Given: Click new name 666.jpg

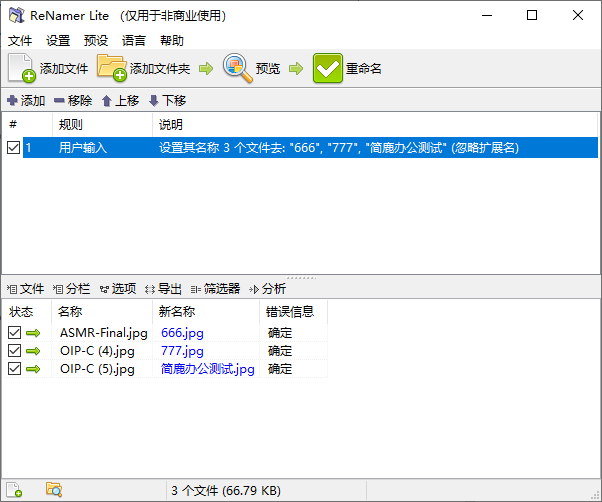Looking at the screenshot, I should [x=182, y=333].
